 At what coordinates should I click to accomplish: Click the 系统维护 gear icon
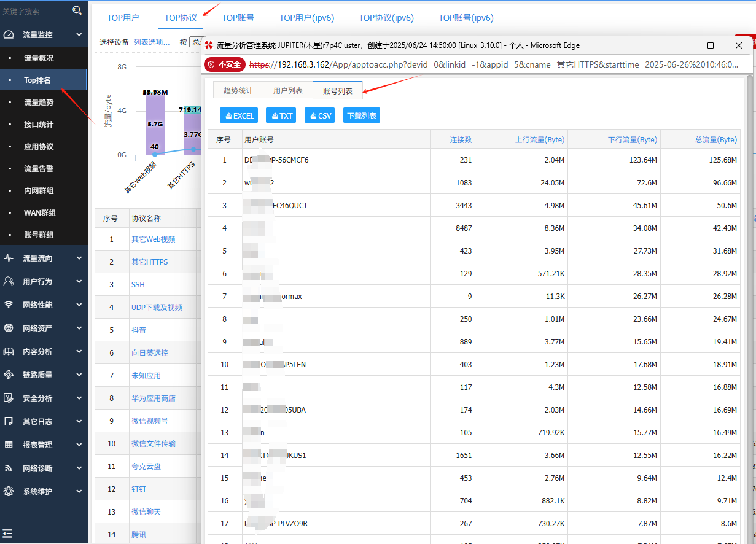tap(9, 491)
